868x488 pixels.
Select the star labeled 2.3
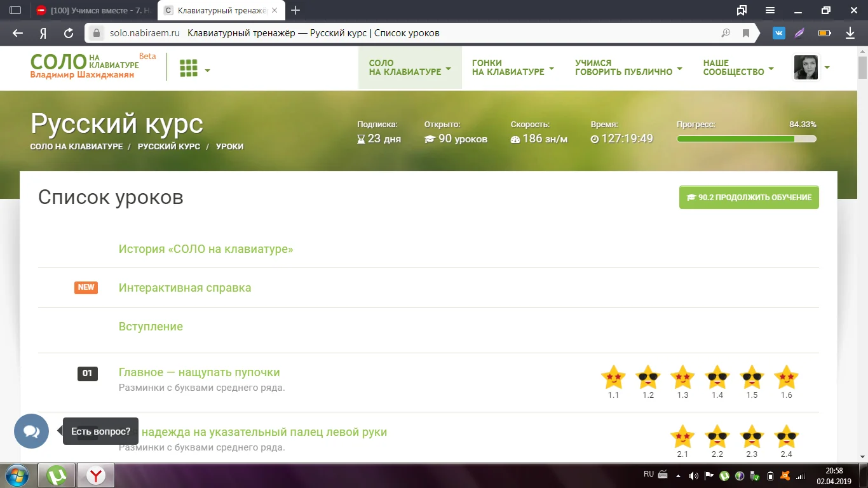pos(752,437)
